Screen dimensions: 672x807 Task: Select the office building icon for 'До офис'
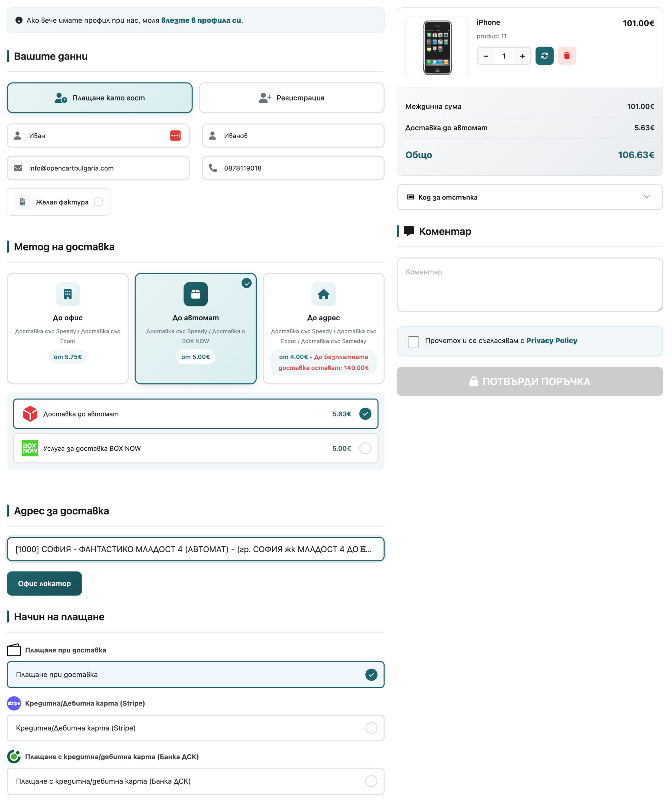[x=68, y=294]
